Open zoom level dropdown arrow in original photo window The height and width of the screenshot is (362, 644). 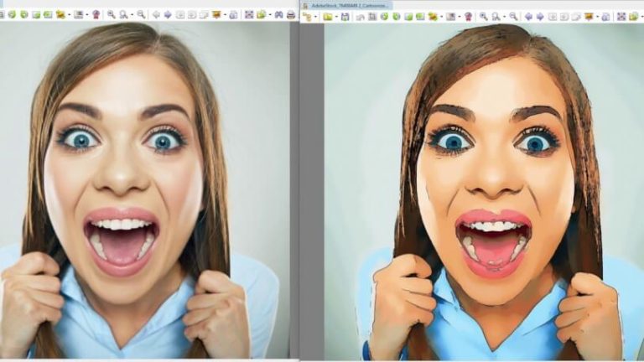pos(132,15)
